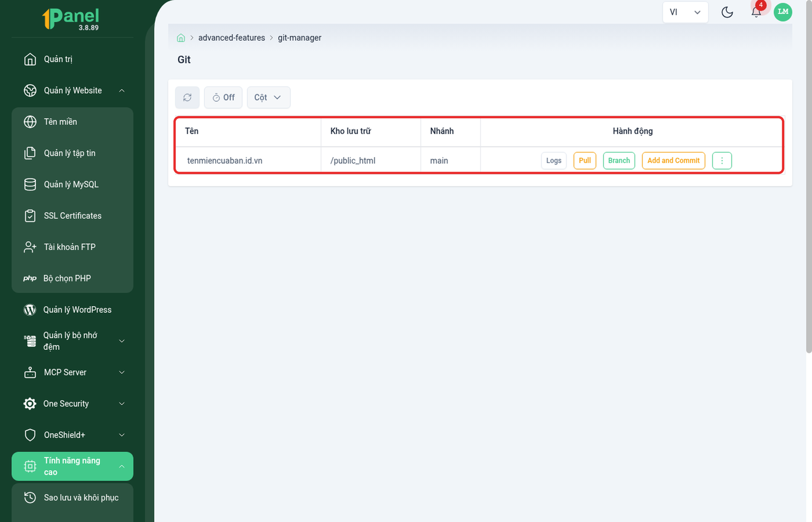Viewport: 812px width, 522px height.
Task: Click the cache manager icon in sidebar
Action: [30, 341]
